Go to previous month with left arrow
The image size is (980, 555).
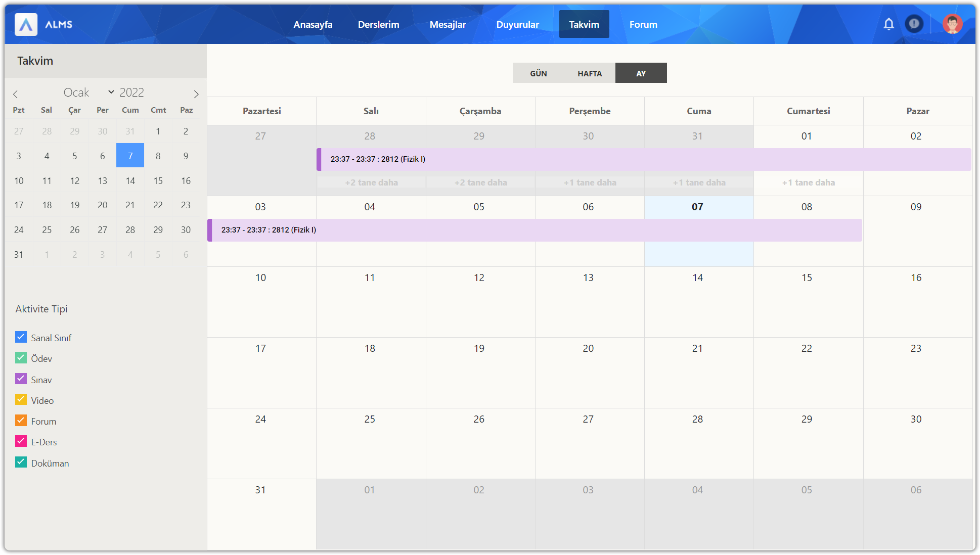click(x=16, y=94)
